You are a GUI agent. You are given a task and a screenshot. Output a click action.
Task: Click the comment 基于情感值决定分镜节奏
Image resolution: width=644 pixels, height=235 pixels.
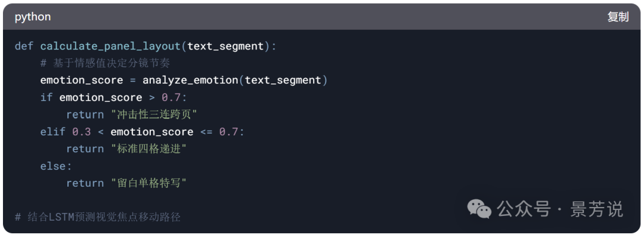pyautogui.click(x=105, y=63)
